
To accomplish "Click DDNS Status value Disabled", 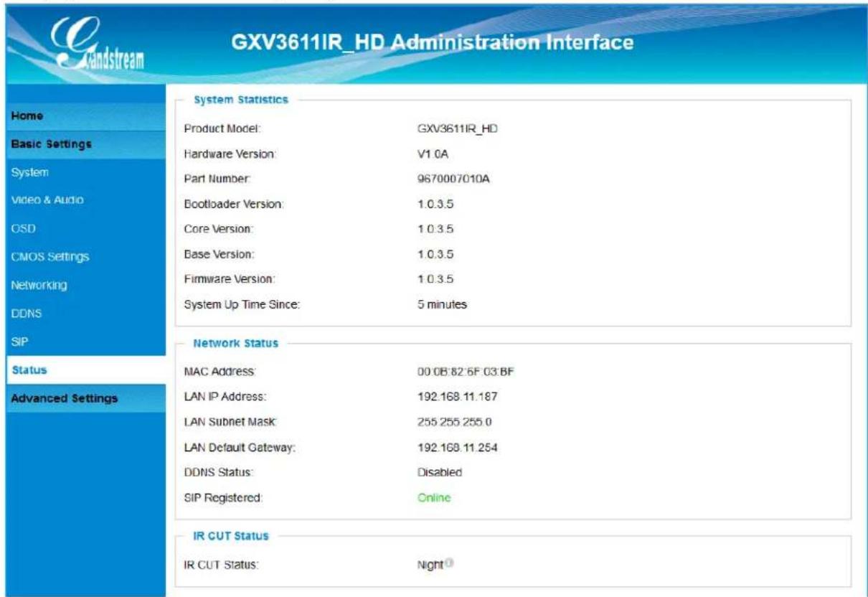I will click(x=440, y=472).
